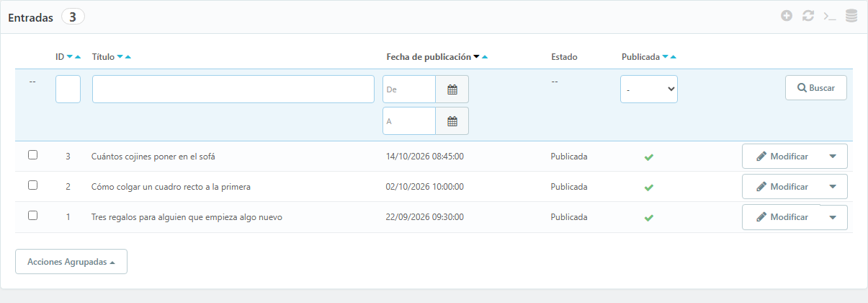Sort Publicada column descending arrow
The width and height of the screenshot is (868, 303).
coord(665,57)
